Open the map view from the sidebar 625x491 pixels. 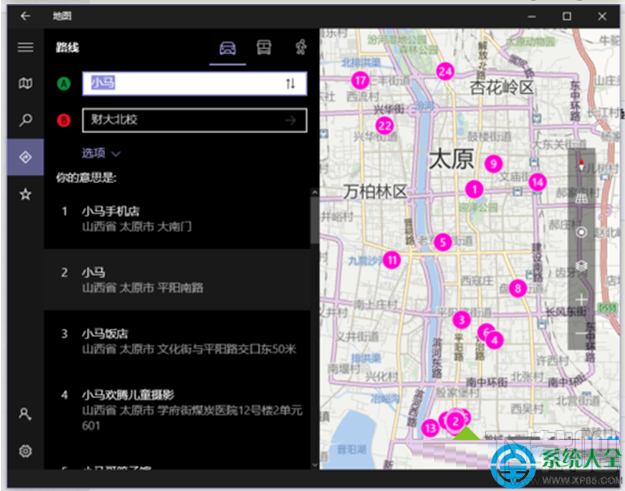coord(26,83)
